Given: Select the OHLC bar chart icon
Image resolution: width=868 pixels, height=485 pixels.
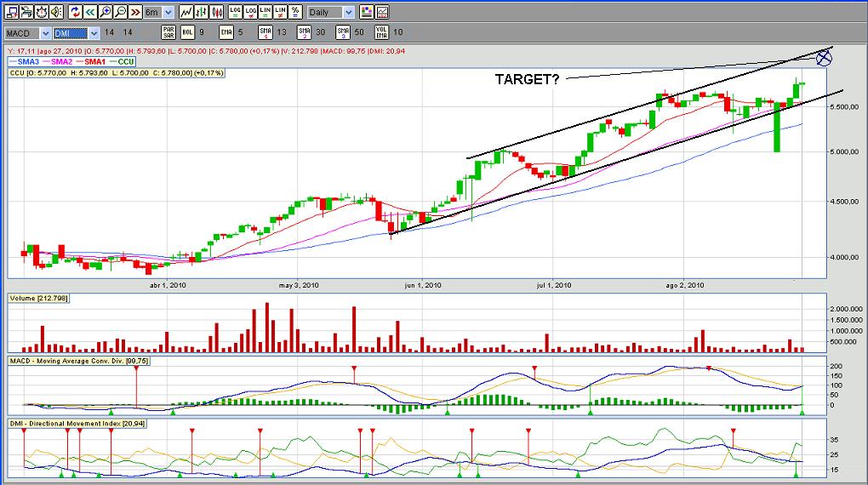Looking at the screenshot, I should click(202, 12).
